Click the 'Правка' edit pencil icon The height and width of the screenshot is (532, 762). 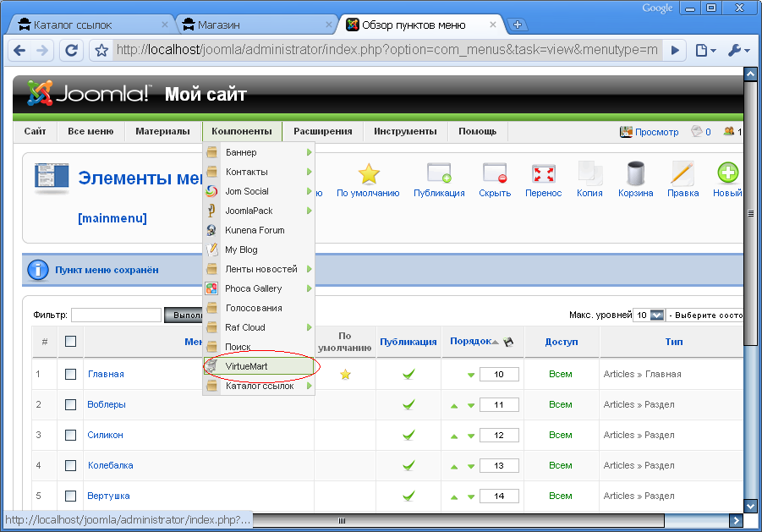tap(683, 174)
